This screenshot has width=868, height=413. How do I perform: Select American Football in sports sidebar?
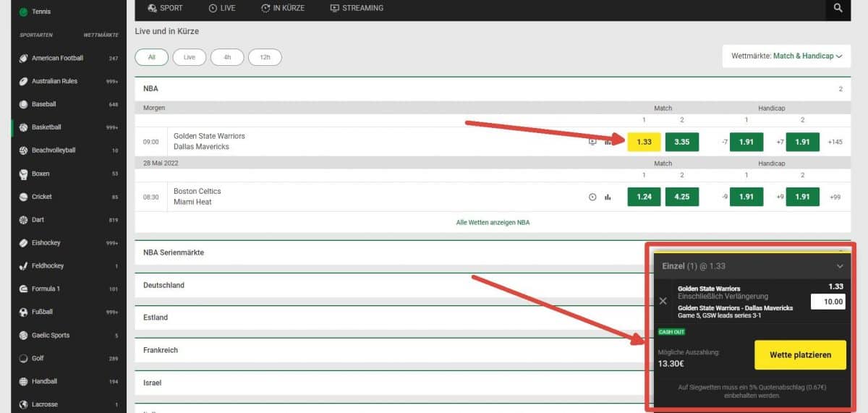57,58
